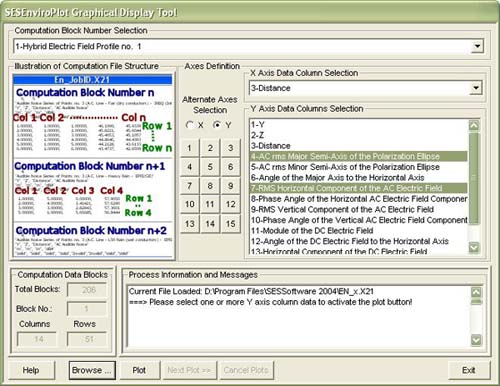Select the X alternate axes radio button

[190, 125]
